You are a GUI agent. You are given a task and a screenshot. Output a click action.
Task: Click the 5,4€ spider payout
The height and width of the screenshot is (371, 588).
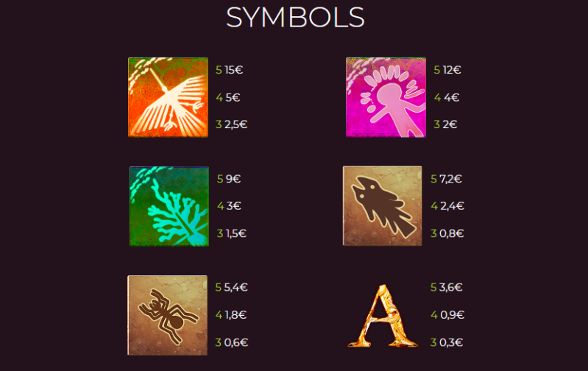[235, 287]
